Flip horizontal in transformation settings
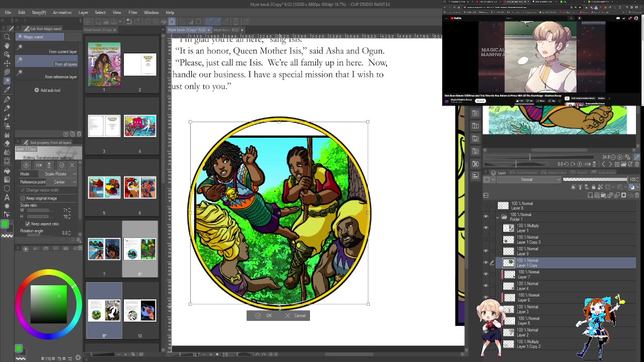 [39, 165]
